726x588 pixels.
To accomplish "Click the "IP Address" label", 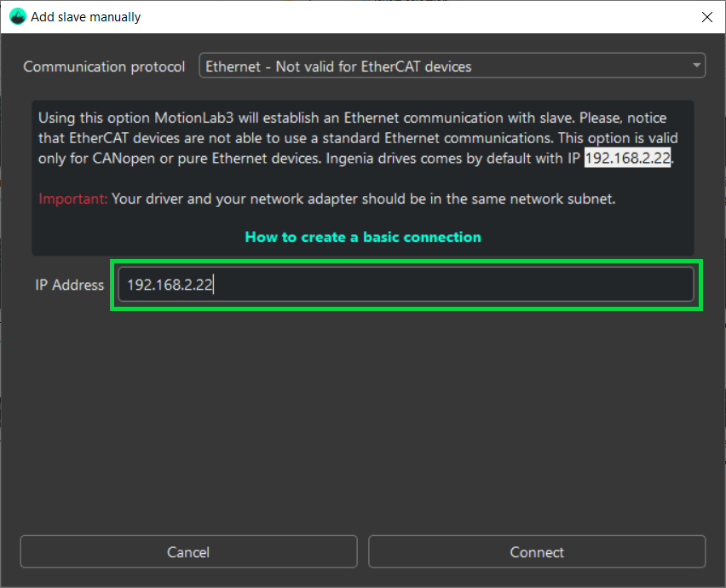I will click(x=69, y=285).
